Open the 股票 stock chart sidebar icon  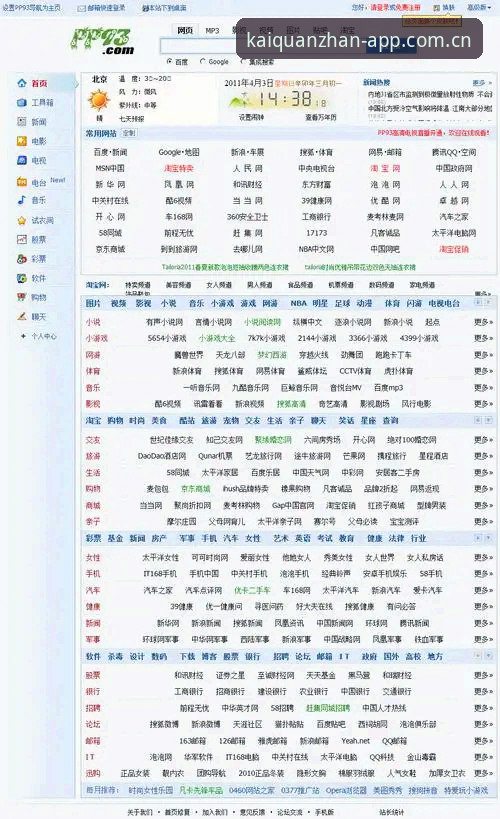click(x=22, y=239)
